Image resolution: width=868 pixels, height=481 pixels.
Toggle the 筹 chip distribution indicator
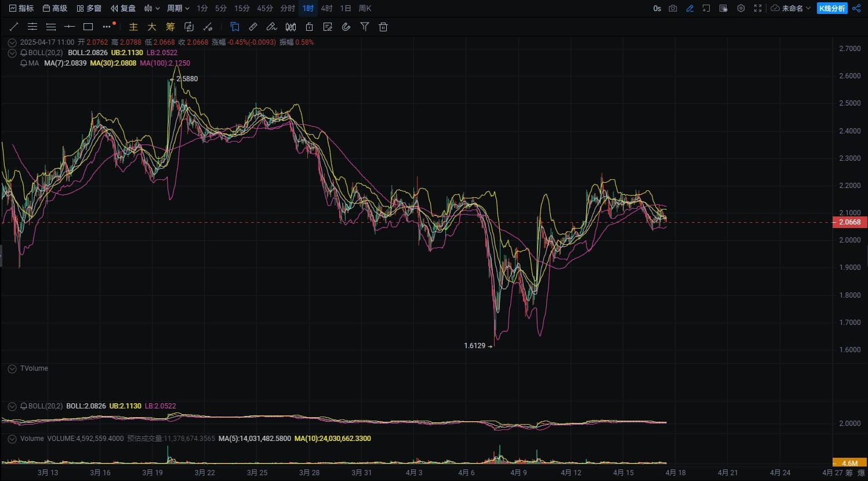pos(170,27)
